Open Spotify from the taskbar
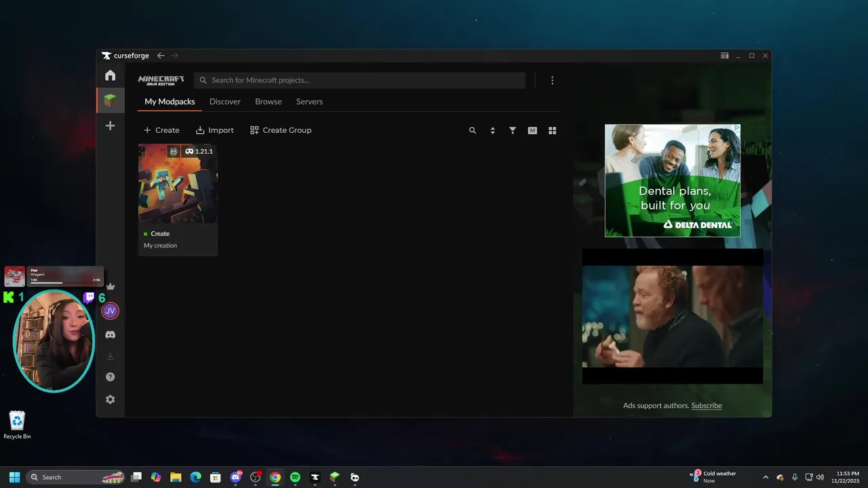Screen dimensions: 868x488 pyautogui.click(x=295, y=477)
